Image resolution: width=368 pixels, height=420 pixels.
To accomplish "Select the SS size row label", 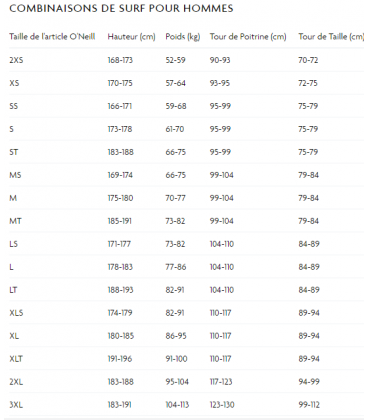I will tap(14, 106).
